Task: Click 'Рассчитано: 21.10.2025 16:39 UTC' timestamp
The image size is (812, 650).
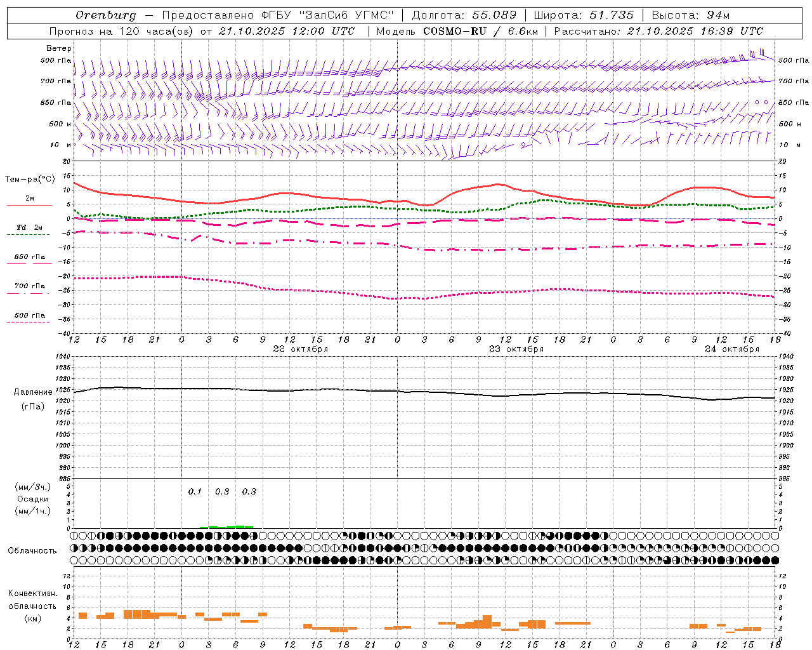Action: point(658,31)
